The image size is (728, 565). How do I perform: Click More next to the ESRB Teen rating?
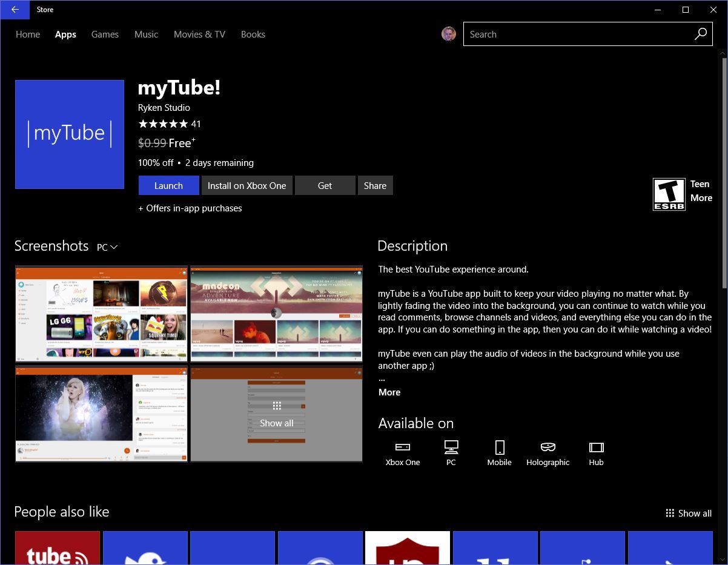click(x=701, y=197)
